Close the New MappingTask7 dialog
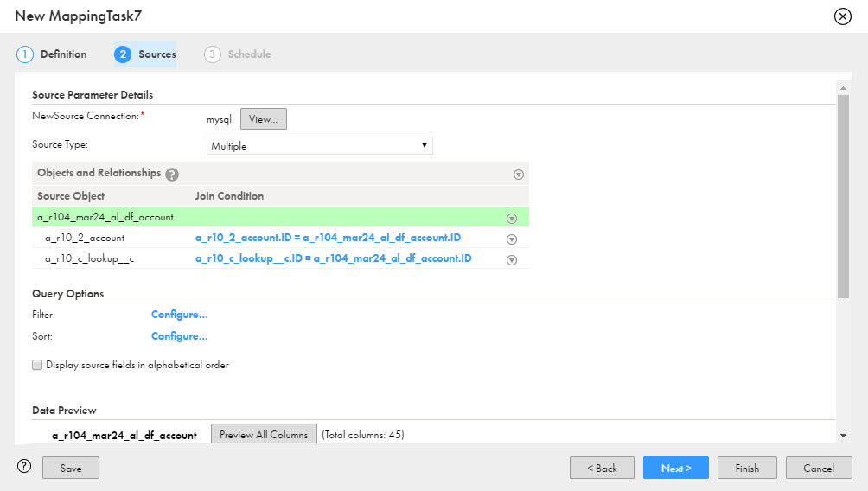868x491 pixels. coord(841,16)
